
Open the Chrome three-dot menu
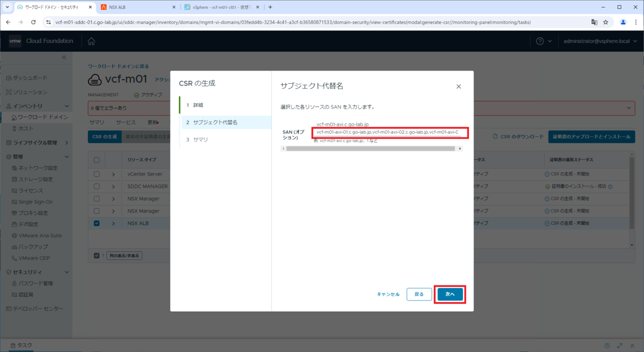point(635,22)
